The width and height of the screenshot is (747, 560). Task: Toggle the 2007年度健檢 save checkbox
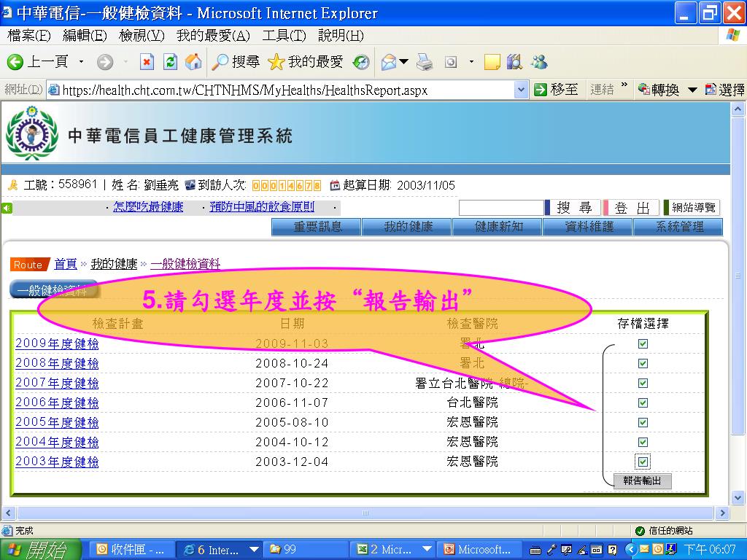(643, 383)
